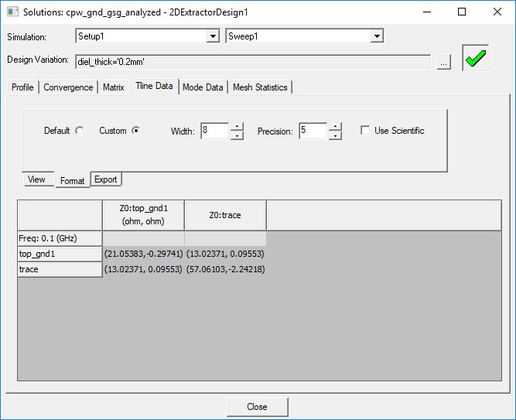Click cell (21.05383,-0.29741)

[143, 254]
